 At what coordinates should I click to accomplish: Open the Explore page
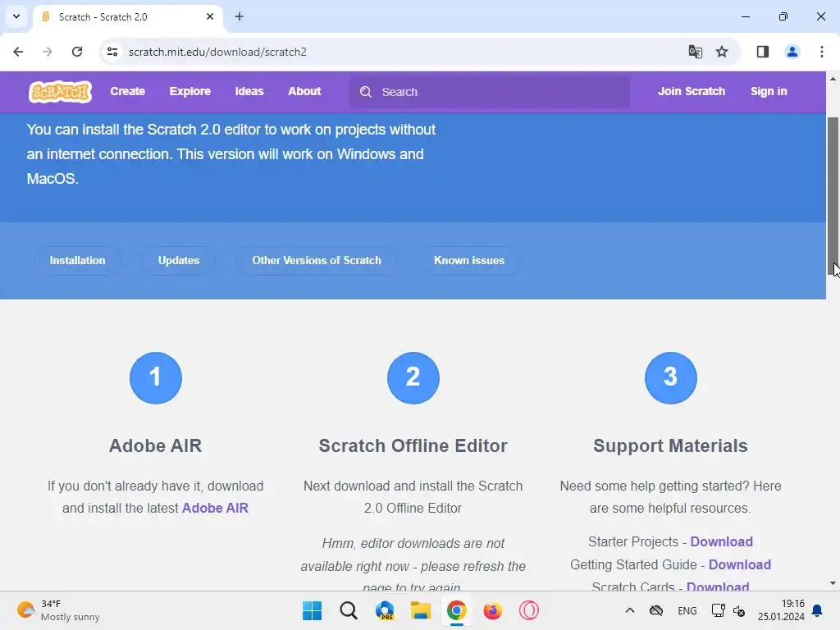[190, 92]
